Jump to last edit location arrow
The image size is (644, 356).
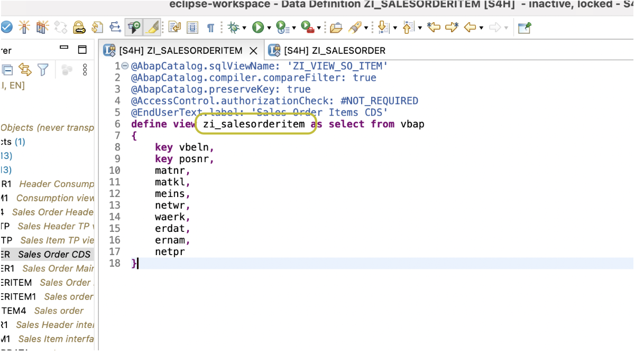pyautogui.click(x=434, y=27)
